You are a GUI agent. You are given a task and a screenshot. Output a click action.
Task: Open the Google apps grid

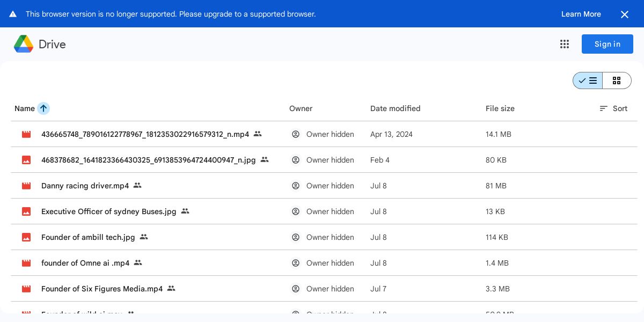click(x=564, y=44)
